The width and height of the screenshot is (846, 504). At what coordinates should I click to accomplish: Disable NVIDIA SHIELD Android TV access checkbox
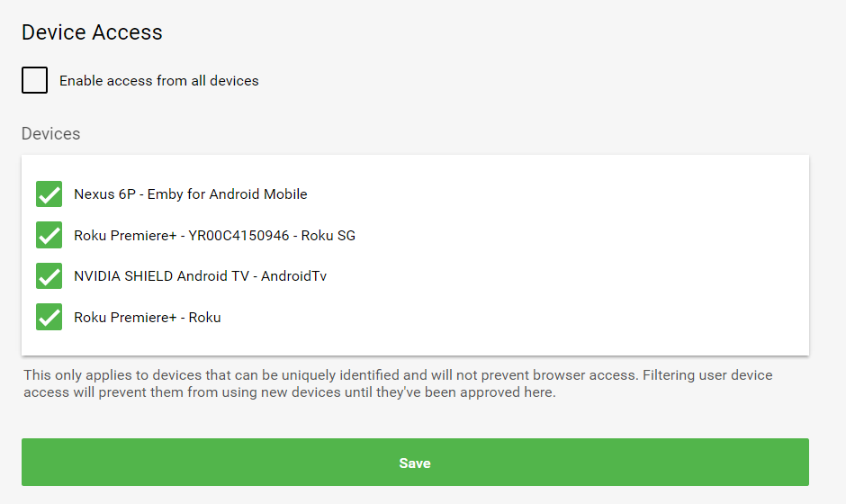tap(49, 275)
